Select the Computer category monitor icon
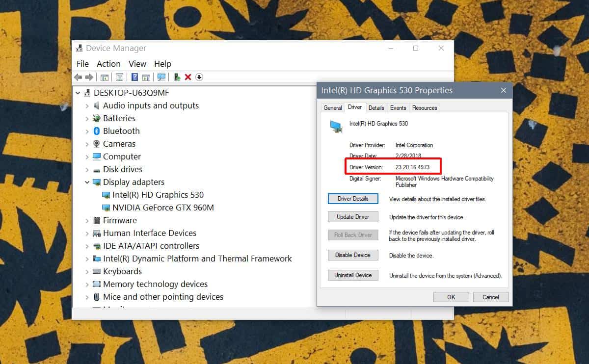Image resolution: width=589 pixels, height=364 pixels. 97,156
